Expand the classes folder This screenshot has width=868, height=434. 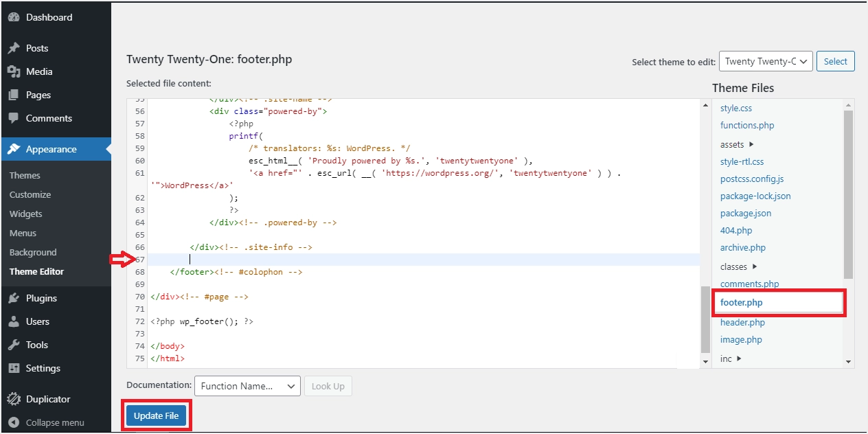point(738,266)
